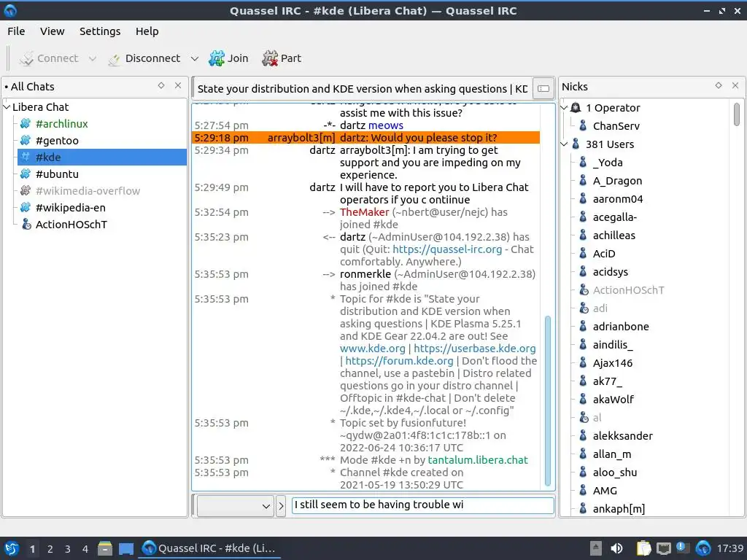Image resolution: width=747 pixels, height=560 pixels.
Task: Open the View menu
Action: coord(52,31)
